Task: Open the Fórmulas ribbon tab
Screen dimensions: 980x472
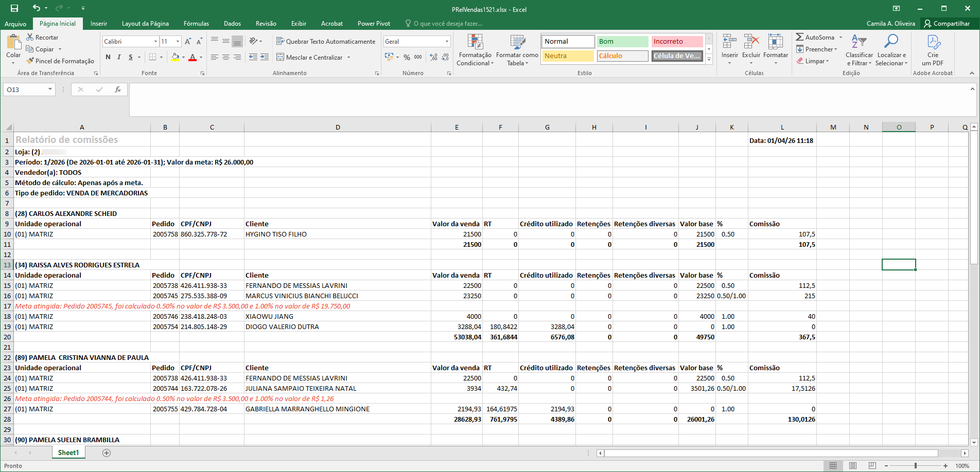Action: click(196, 24)
